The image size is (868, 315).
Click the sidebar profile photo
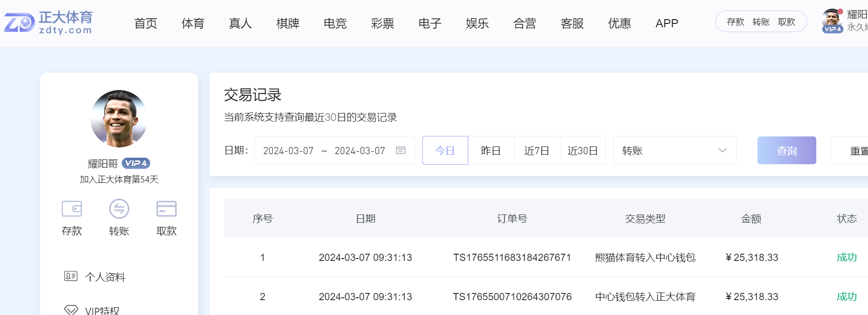pos(119,119)
